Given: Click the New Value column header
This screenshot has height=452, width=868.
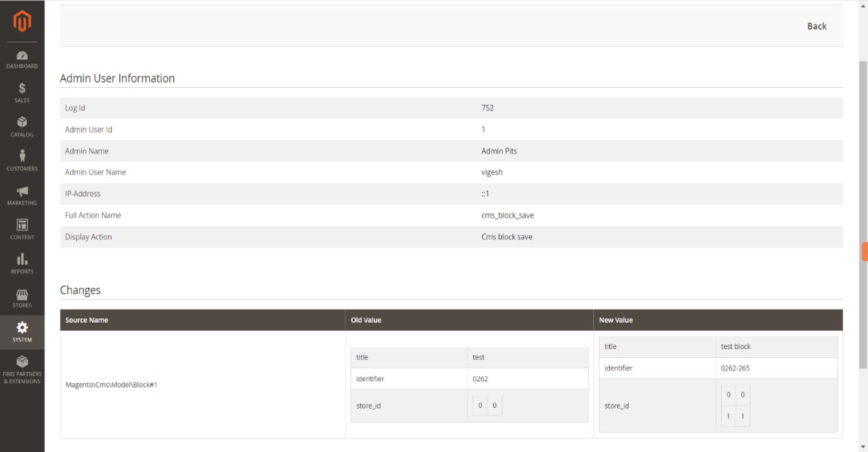Looking at the screenshot, I should (x=615, y=320).
